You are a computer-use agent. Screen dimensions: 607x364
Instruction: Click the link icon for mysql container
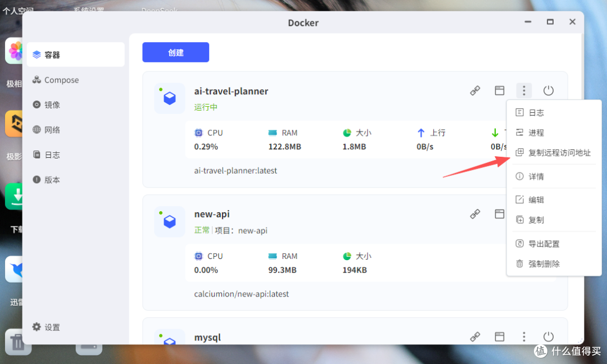point(475,337)
